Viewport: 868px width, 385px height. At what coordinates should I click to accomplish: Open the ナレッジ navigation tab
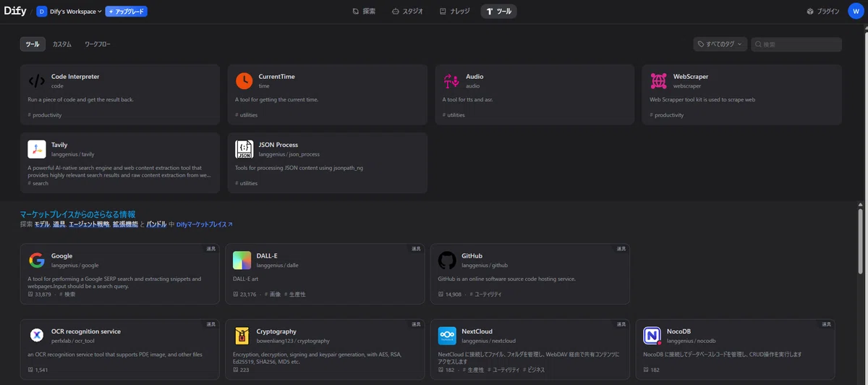point(454,12)
